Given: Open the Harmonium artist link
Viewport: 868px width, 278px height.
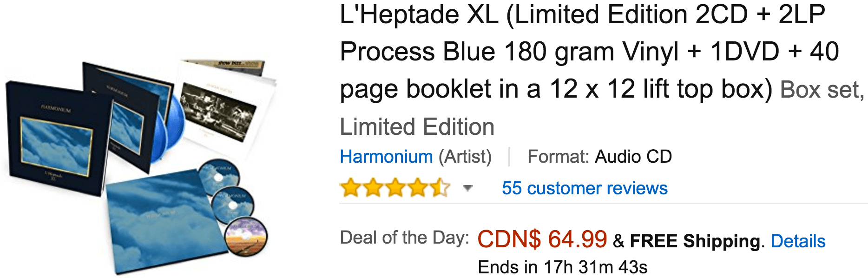Looking at the screenshot, I should pyautogui.click(x=387, y=157).
